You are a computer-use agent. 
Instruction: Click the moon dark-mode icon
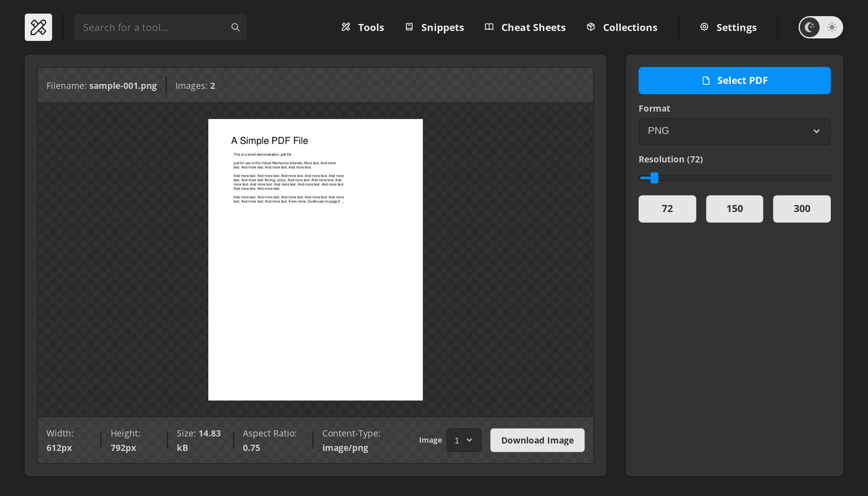click(810, 27)
